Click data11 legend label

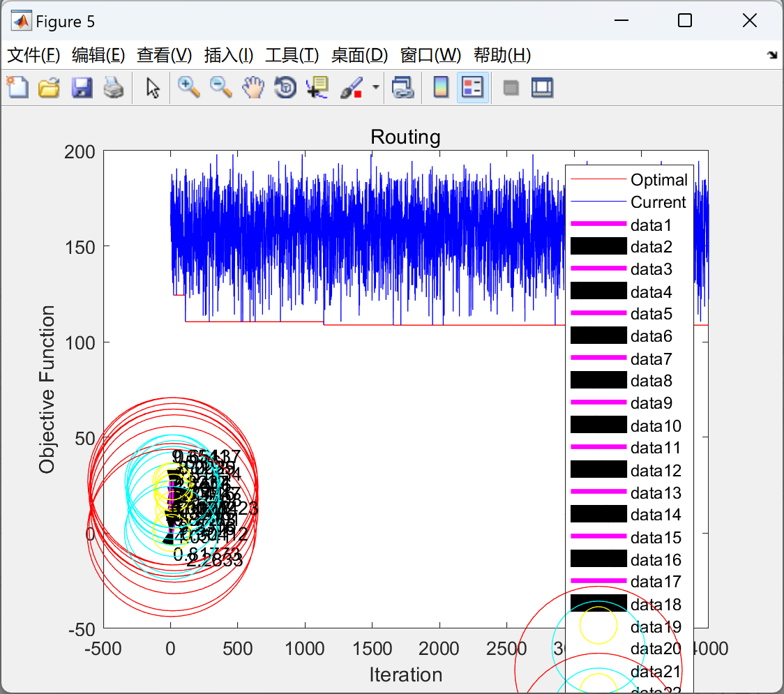(656, 448)
